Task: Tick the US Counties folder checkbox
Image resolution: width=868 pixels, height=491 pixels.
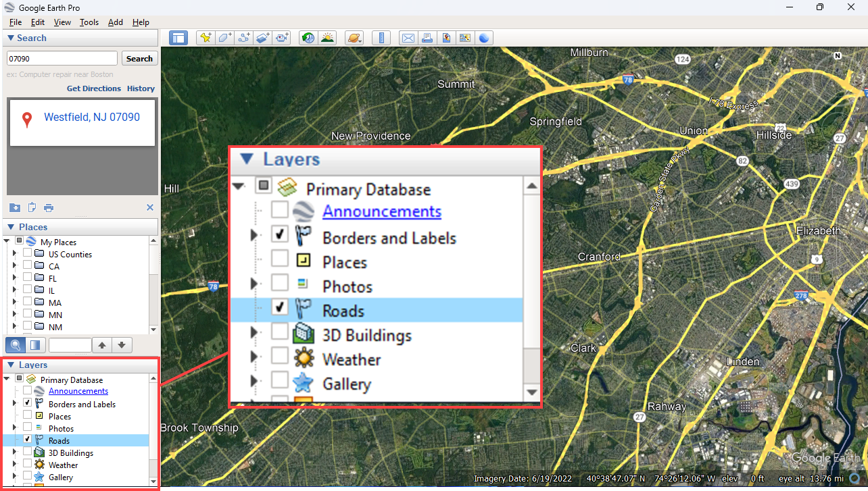Action: coord(28,254)
